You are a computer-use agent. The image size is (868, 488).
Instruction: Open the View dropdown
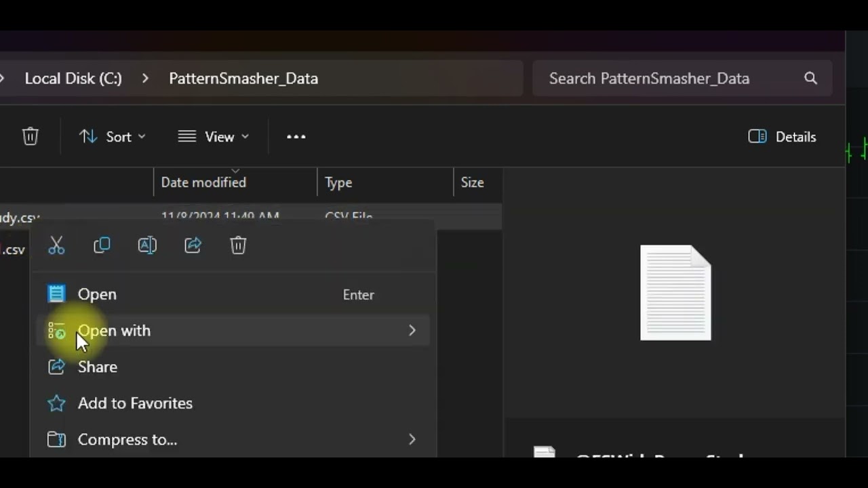click(x=213, y=137)
